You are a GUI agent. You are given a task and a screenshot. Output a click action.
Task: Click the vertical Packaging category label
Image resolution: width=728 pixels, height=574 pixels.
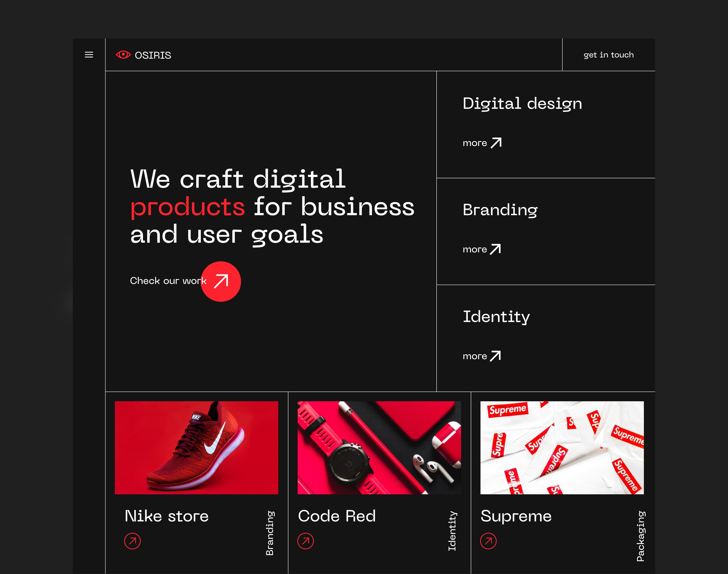pos(641,536)
